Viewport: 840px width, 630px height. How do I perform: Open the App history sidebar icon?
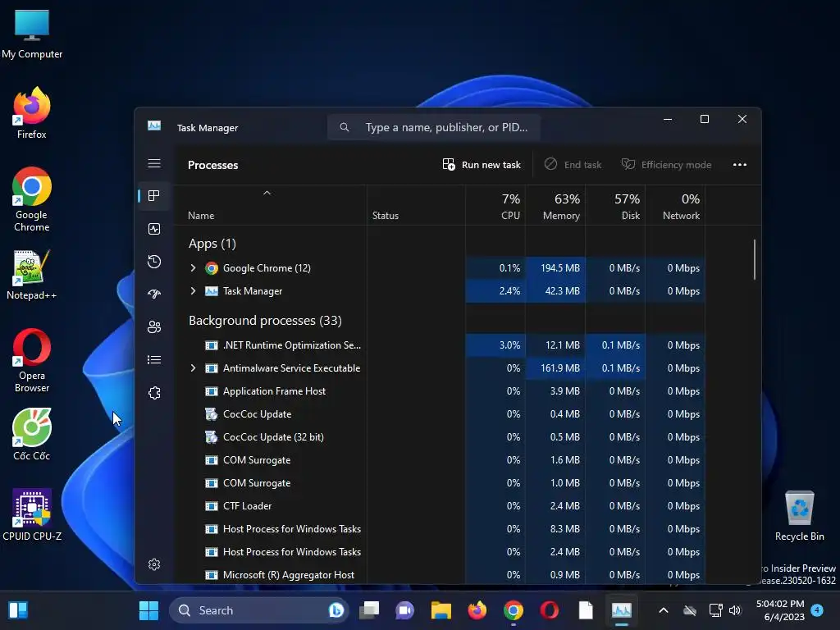click(154, 262)
